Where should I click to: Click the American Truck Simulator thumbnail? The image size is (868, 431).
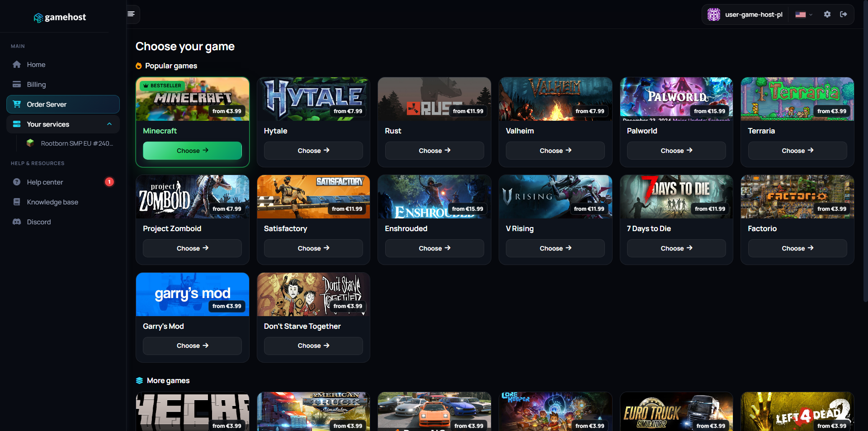pyautogui.click(x=313, y=412)
